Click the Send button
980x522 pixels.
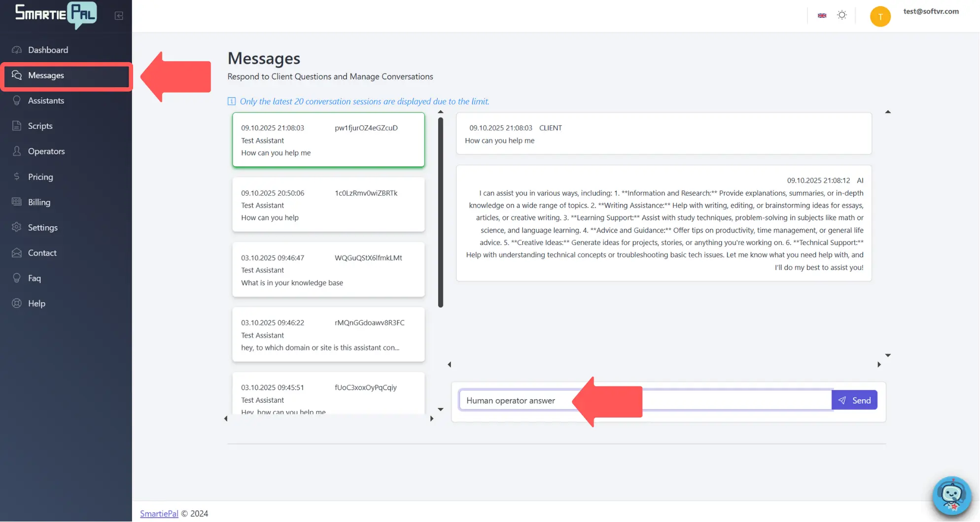click(x=854, y=400)
